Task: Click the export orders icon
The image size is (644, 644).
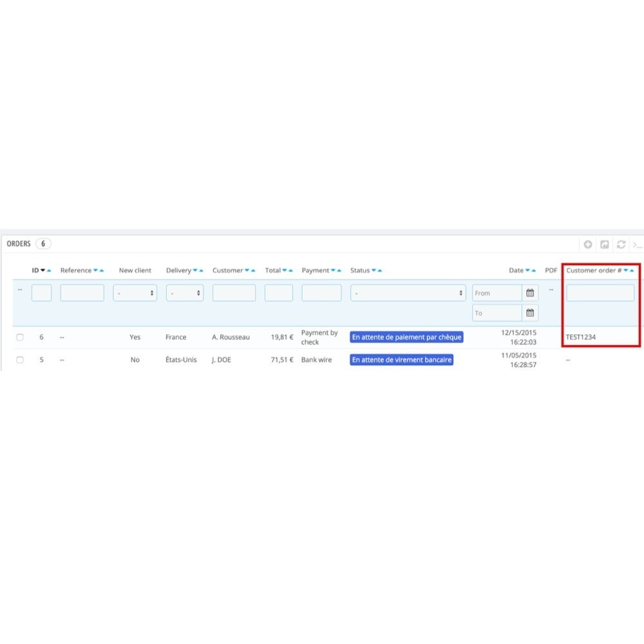Action: 605,244
